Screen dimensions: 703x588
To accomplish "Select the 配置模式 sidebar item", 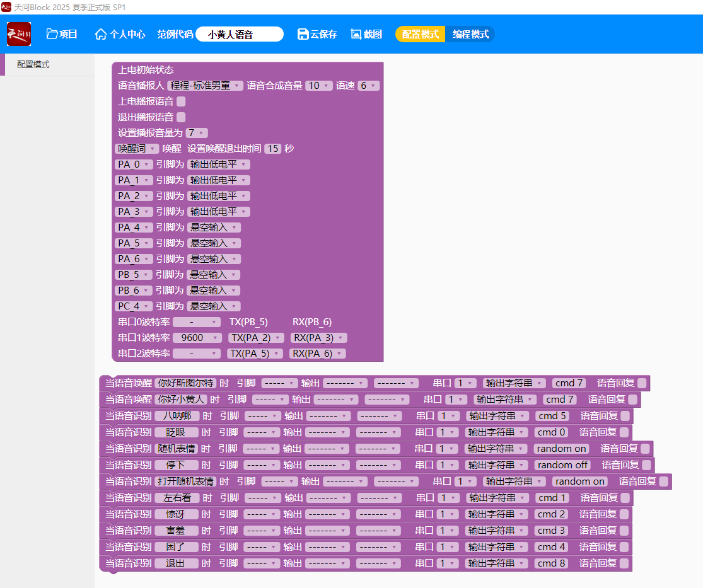I will (33, 65).
